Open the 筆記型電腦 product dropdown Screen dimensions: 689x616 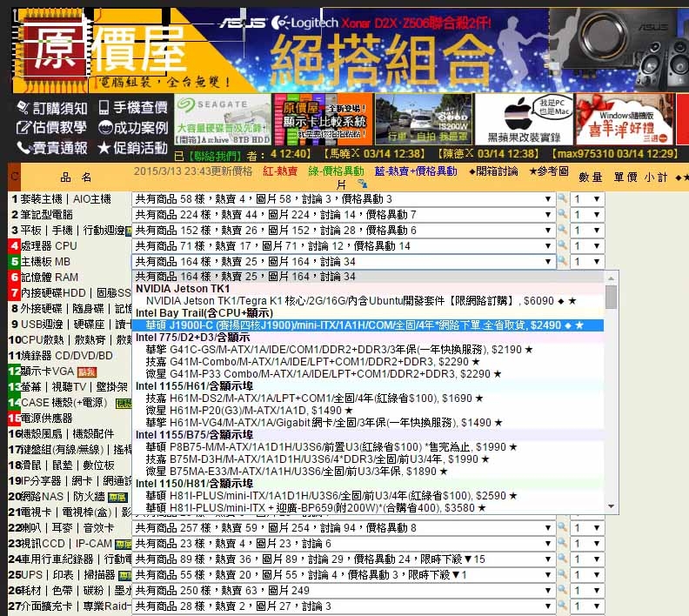tap(344, 214)
